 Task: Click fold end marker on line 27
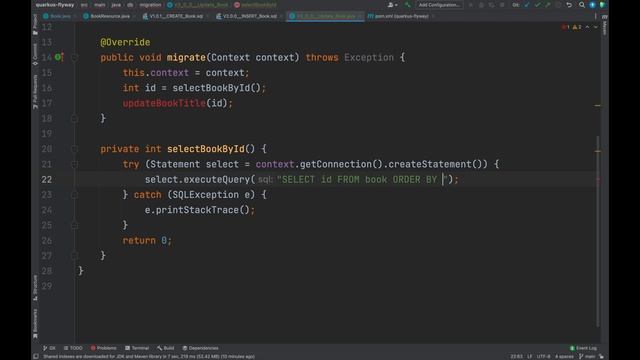(74, 256)
